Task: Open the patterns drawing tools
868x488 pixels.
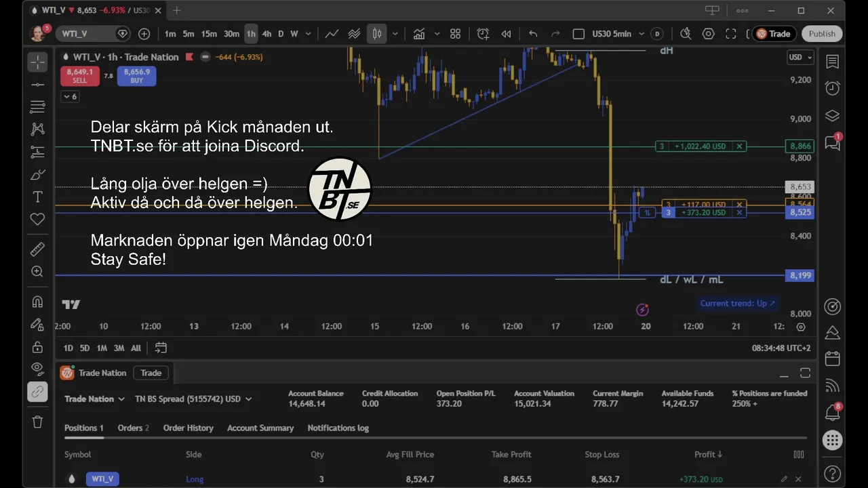Action: pos(37,129)
